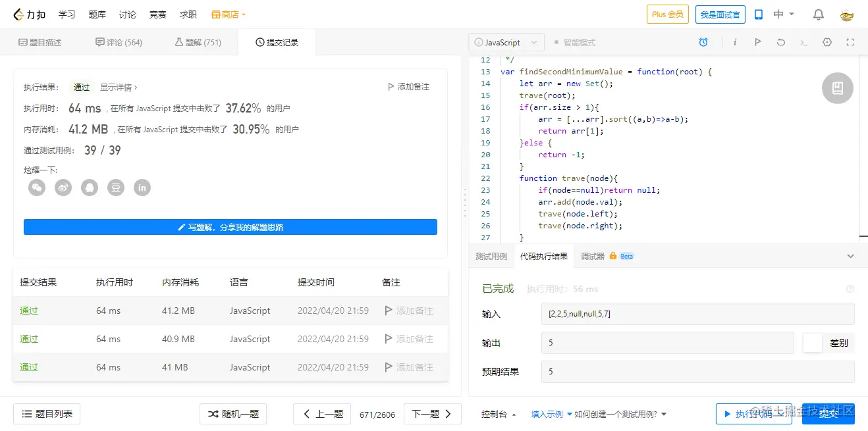
Task: Click the Plus 会员 button
Action: coord(668,14)
